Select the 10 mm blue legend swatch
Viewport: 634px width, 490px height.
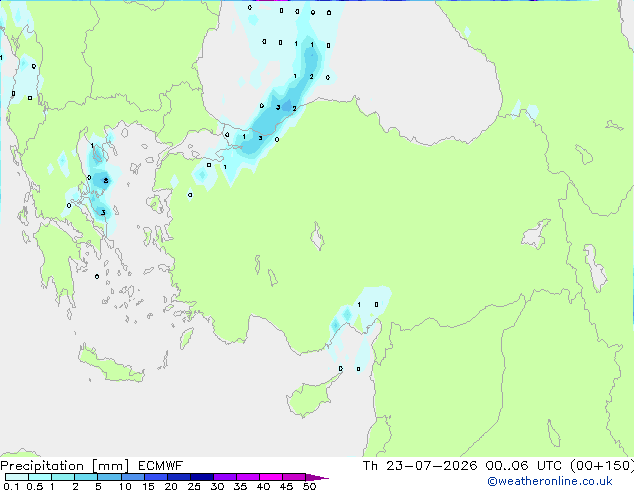coord(133,477)
